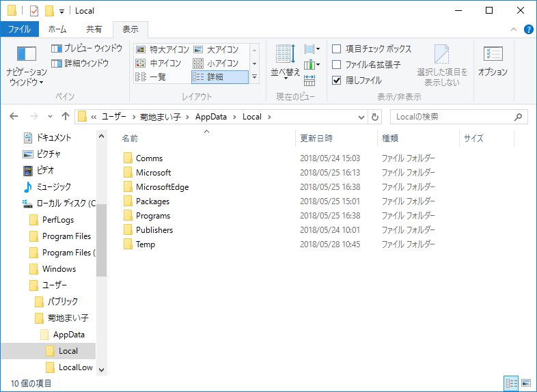This screenshot has height=392, width=537.
Task: Expand the layout gallery more arrow
Action: tap(254, 77)
